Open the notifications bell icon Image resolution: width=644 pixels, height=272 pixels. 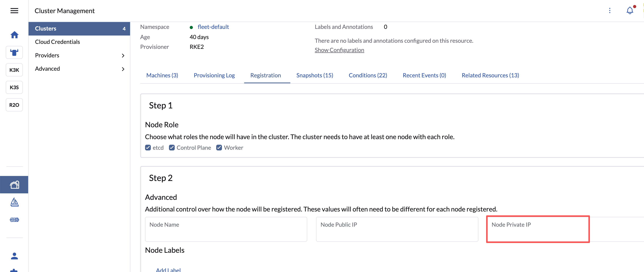(x=630, y=11)
